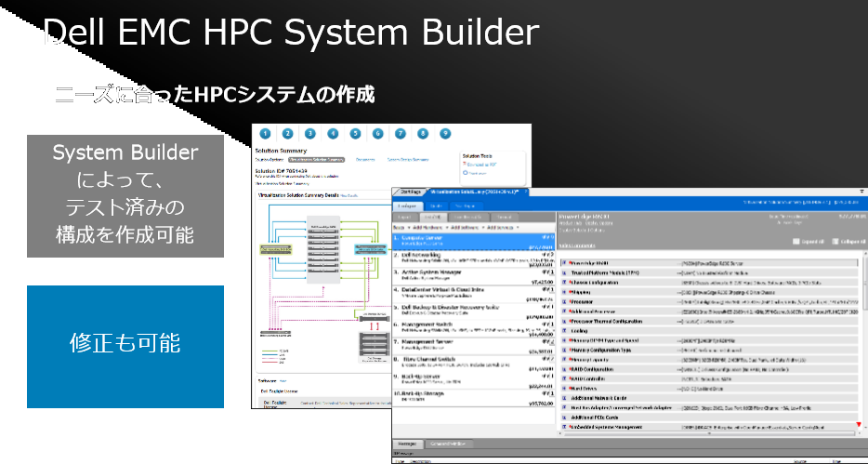
Task: Select item 2 Dell Networking
Action: (473, 259)
